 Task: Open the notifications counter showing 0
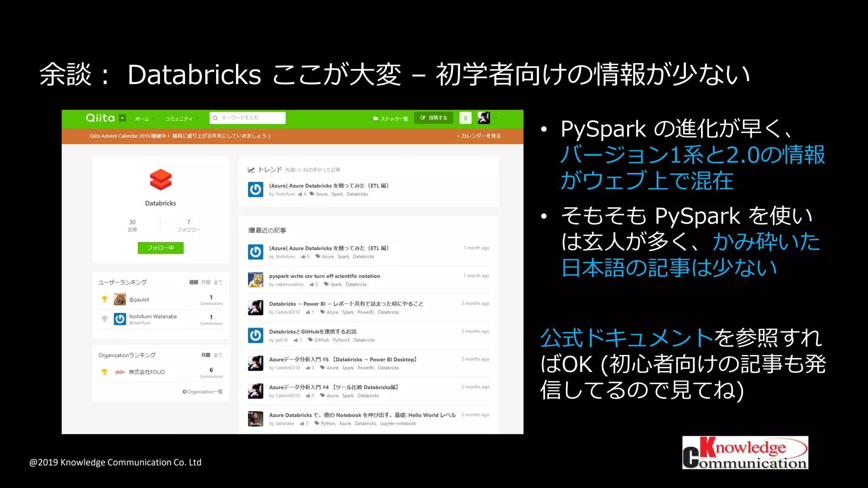(x=465, y=118)
